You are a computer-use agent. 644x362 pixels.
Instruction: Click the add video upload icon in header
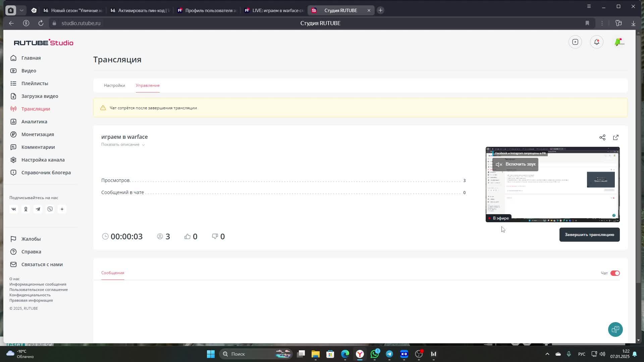pyautogui.click(x=575, y=42)
